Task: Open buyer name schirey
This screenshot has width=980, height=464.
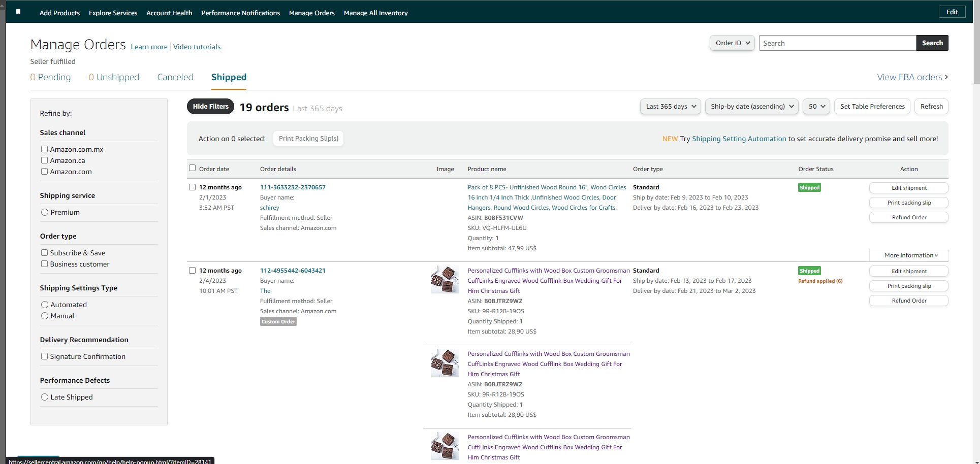Action: click(x=270, y=208)
